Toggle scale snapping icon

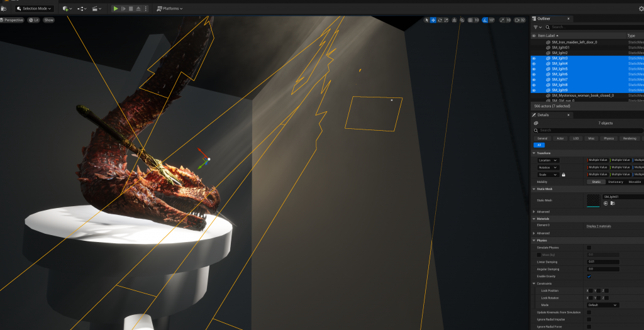(502, 20)
